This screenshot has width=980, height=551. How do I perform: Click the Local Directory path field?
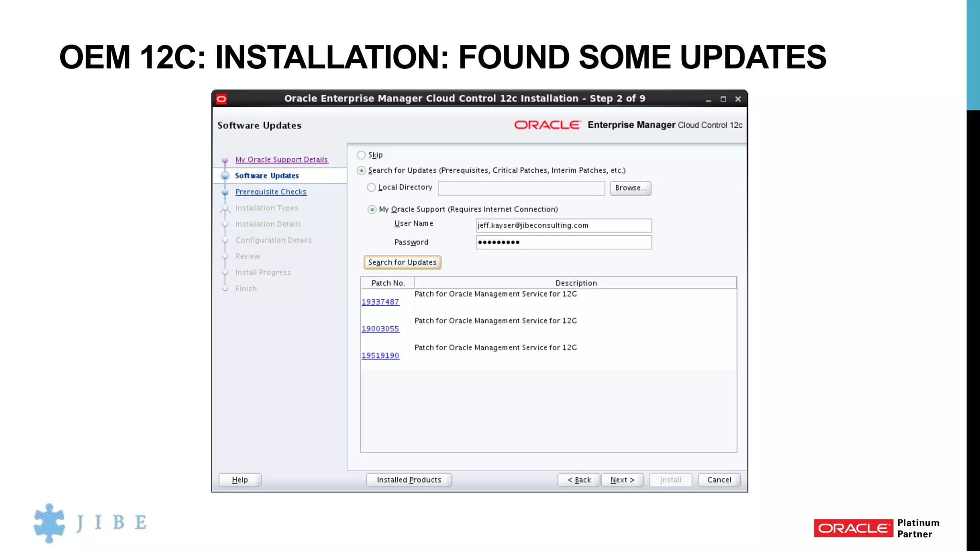point(522,188)
